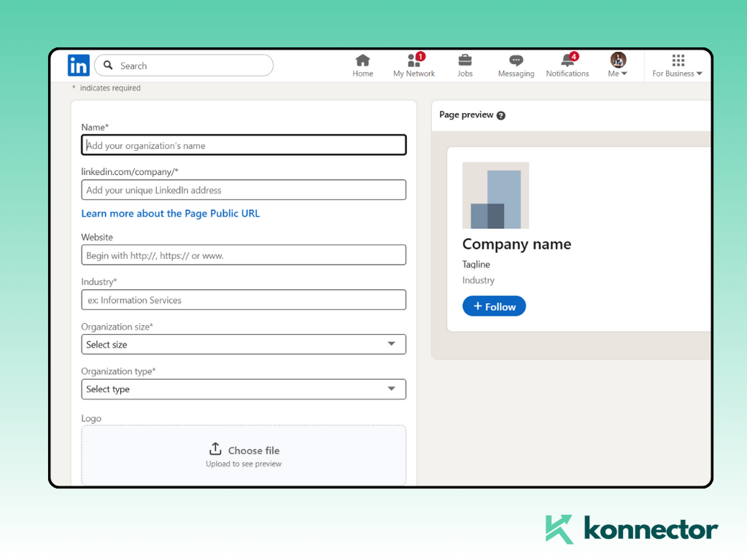
Task: Open Learn more about Page Public URL
Action: (171, 214)
